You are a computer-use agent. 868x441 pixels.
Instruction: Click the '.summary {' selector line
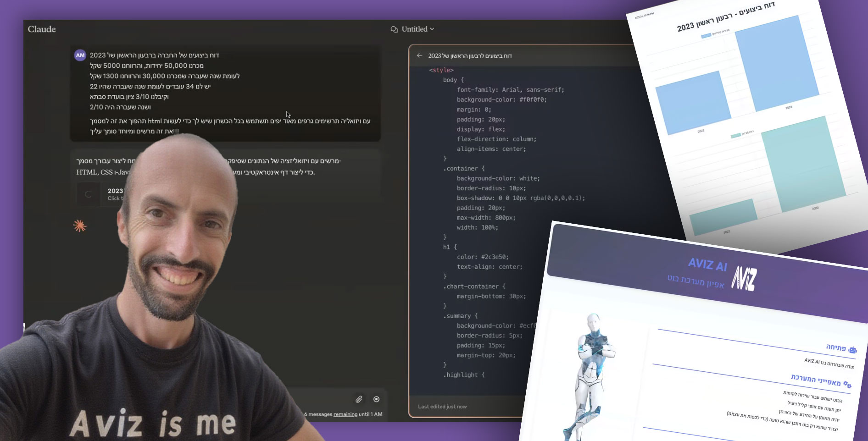[x=461, y=316]
